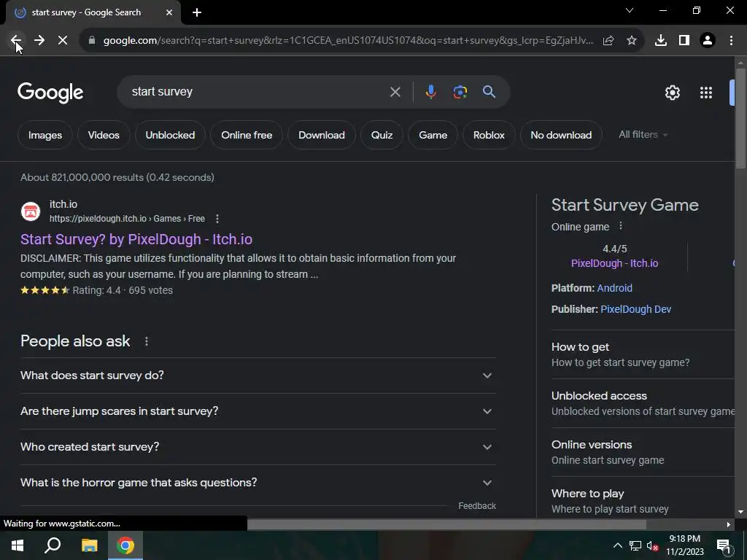Open the muted volume tray icon
The image size is (747, 560).
click(652, 545)
